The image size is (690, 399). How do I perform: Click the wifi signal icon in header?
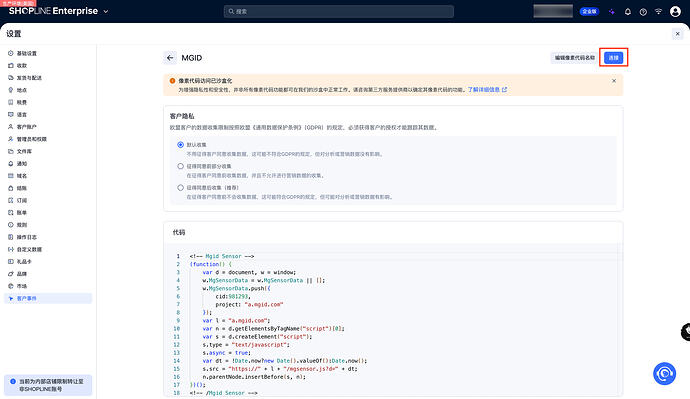(x=658, y=11)
